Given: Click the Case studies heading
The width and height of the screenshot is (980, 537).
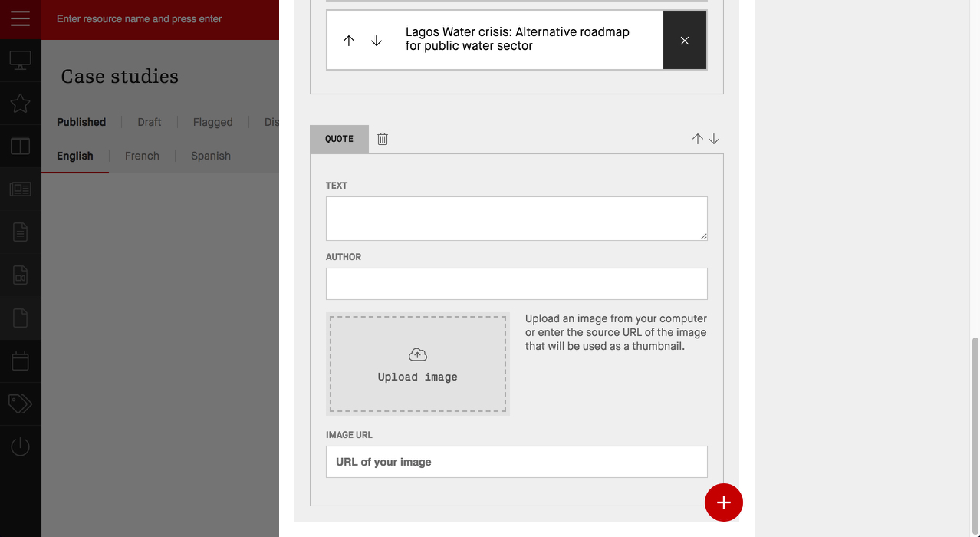Looking at the screenshot, I should click(x=120, y=77).
